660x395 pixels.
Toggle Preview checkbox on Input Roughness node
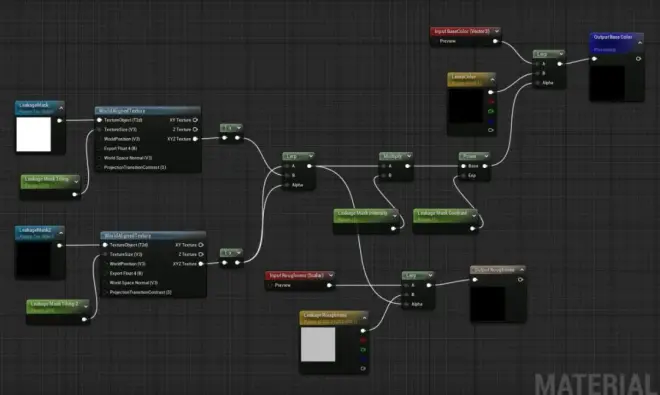click(271, 285)
